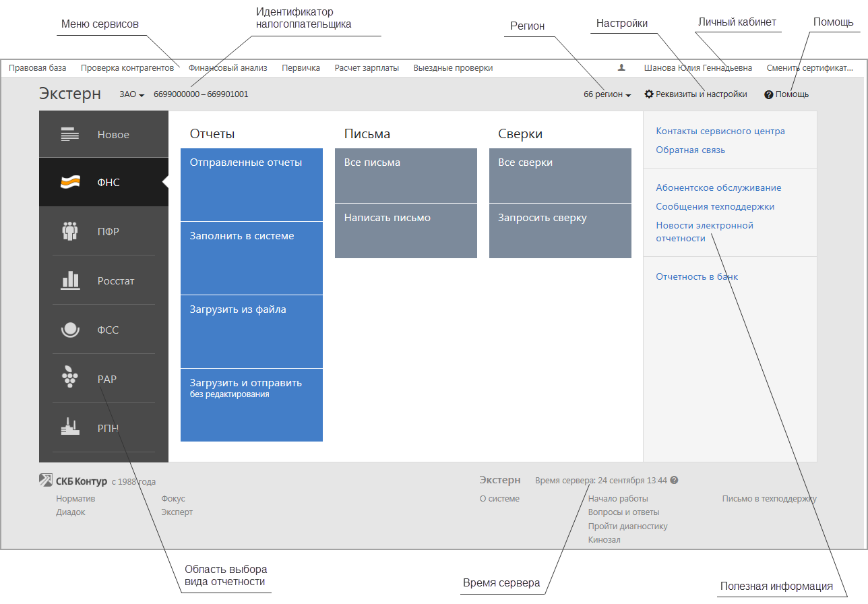Image resolution: width=868 pixels, height=604 pixels.
Task: Click Загрузить и отправить без редактирования tile
Action: [x=251, y=405]
